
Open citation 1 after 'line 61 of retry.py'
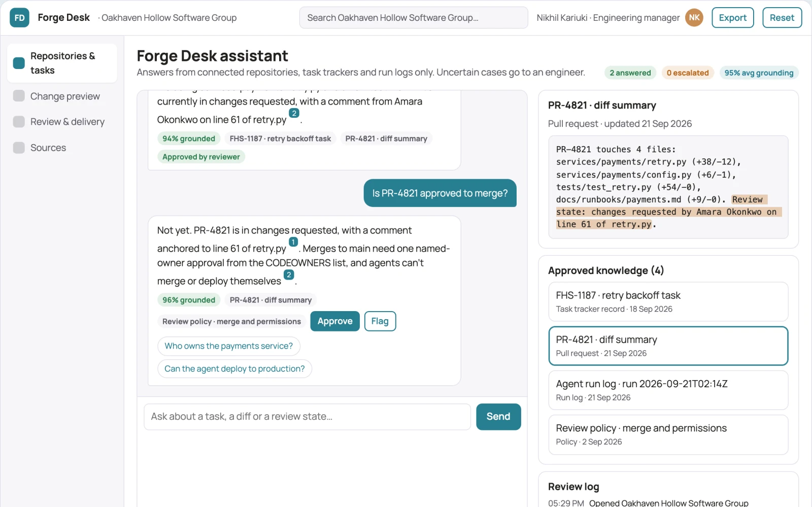click(x=293, y=242)
